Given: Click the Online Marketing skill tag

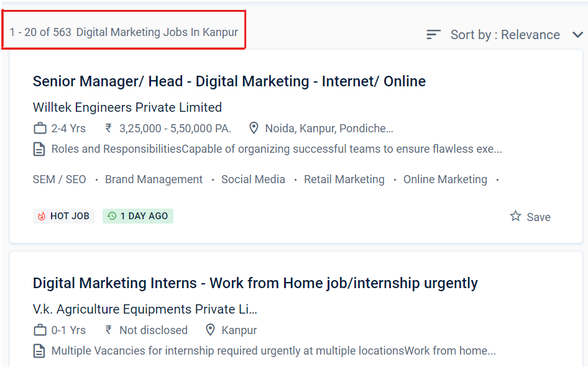Looking at the screenshot, I should pos(445,179).
